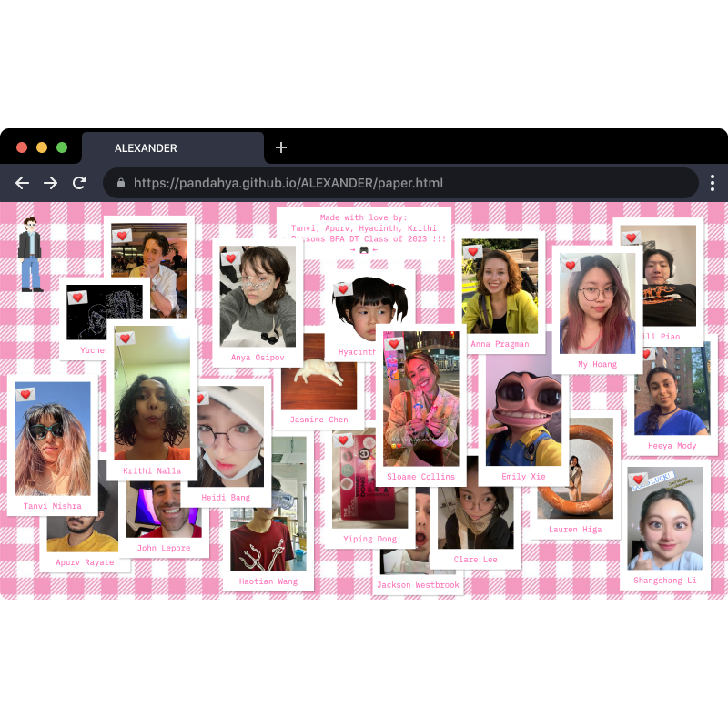Reload the page with refresh icon
The image size is (728, 728).
79,183
